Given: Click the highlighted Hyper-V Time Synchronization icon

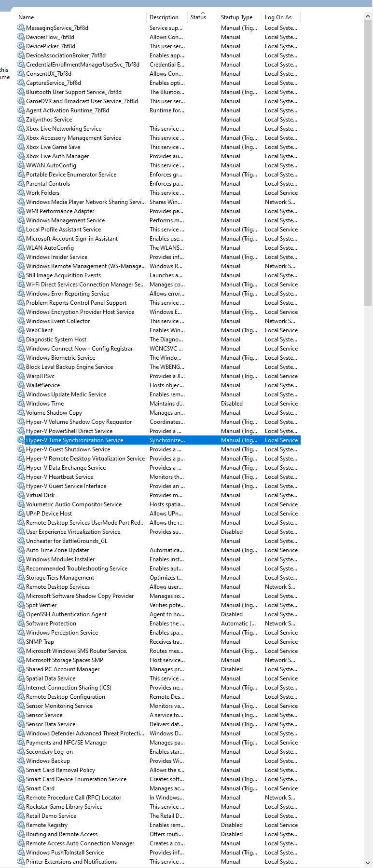Looking at the screenshot, I should (x=21, y=440).
